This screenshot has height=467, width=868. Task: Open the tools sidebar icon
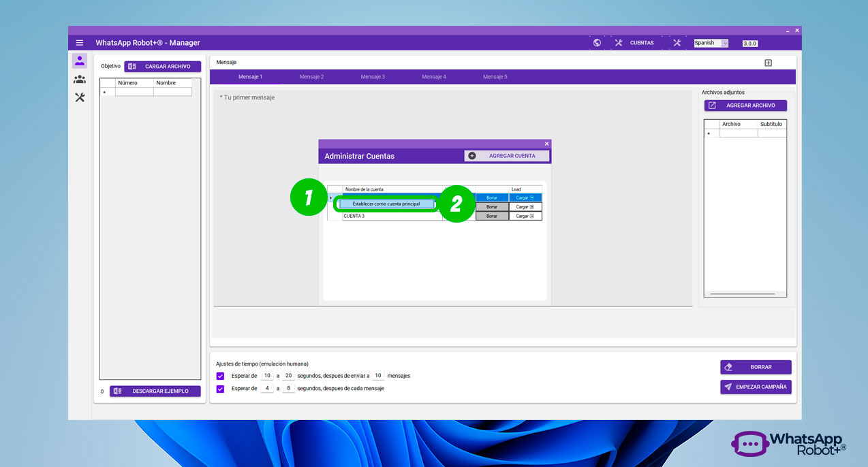pyautogui.click(x=80, y=97)
